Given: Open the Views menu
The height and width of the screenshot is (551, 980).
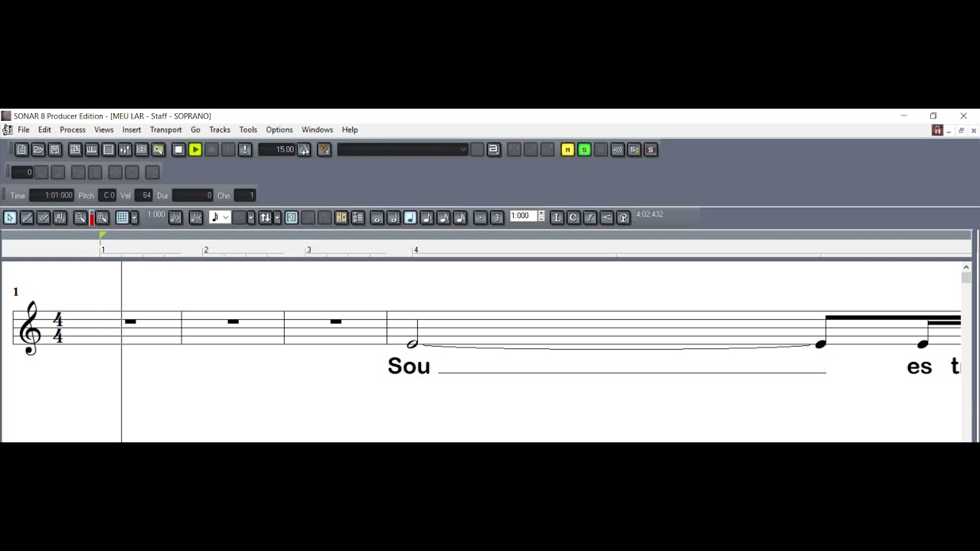Looking at the screenshot, I should 104,130.
